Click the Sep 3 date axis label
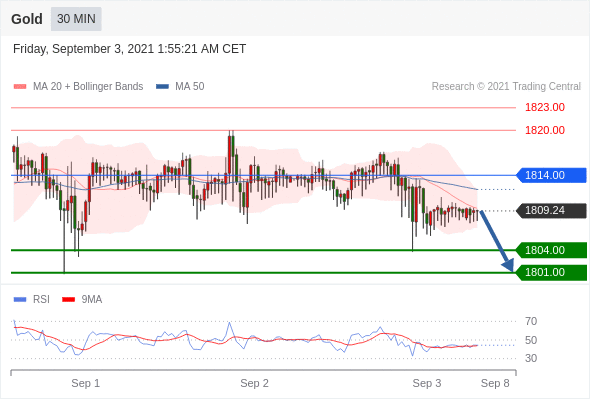 coord(427,383)
